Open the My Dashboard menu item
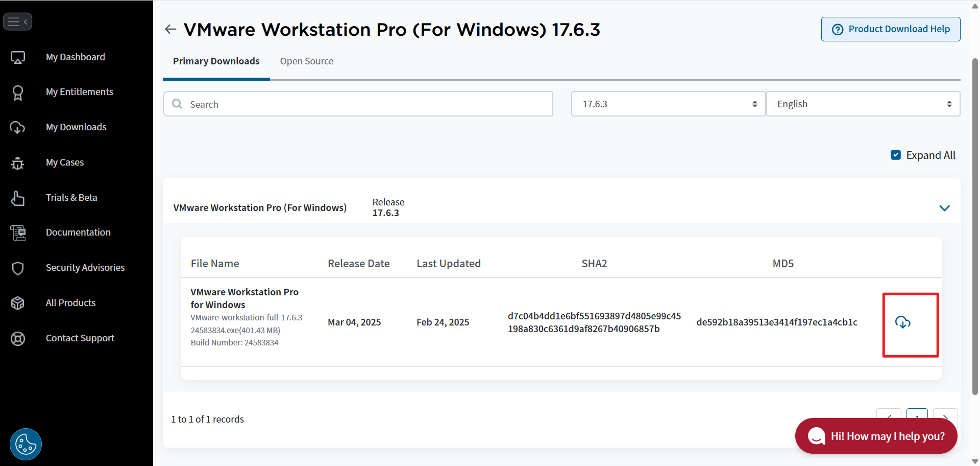Image resolution: width=980 pixels, height=466 pixels. [76, 57]
